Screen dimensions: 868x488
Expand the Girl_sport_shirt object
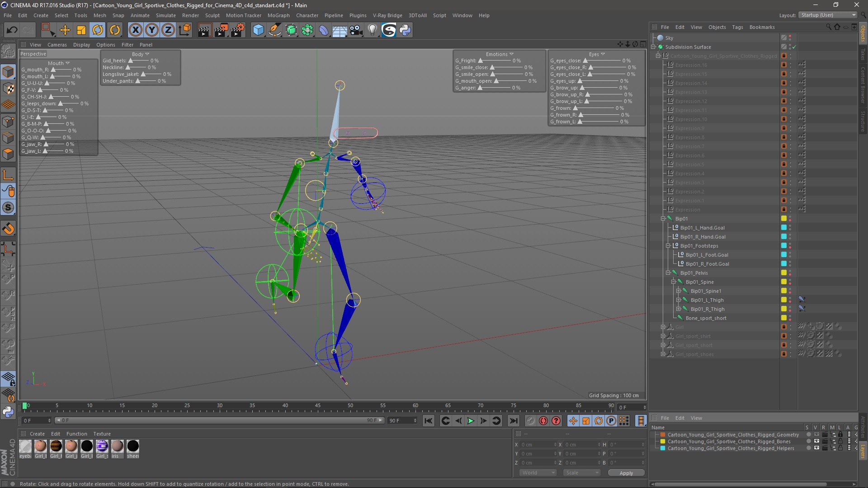click(x=663, y=336)
